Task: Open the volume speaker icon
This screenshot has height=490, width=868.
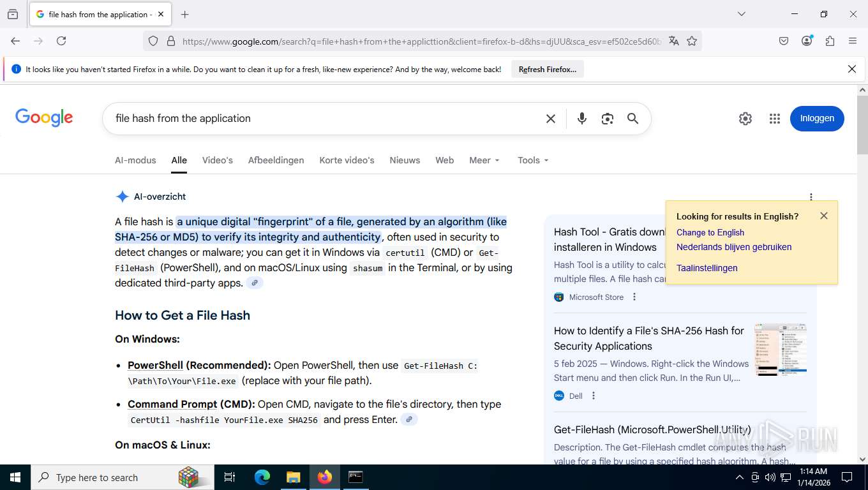Action: point(770,477)
